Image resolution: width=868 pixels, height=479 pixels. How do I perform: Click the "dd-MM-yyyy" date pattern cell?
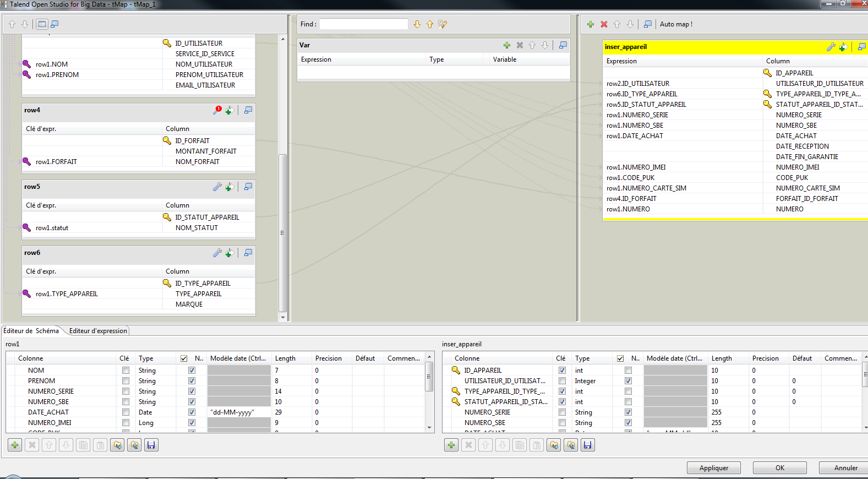click(x=239, y=412)
